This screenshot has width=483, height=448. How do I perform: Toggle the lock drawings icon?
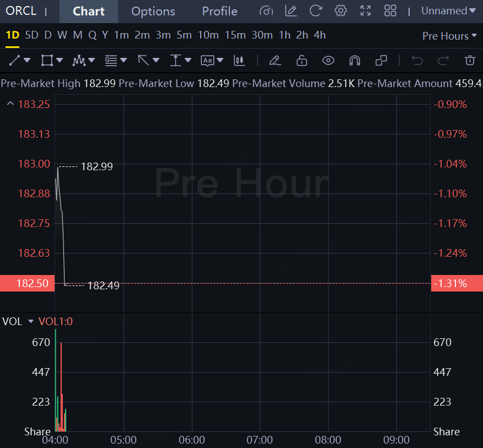(x=301, y=60)
